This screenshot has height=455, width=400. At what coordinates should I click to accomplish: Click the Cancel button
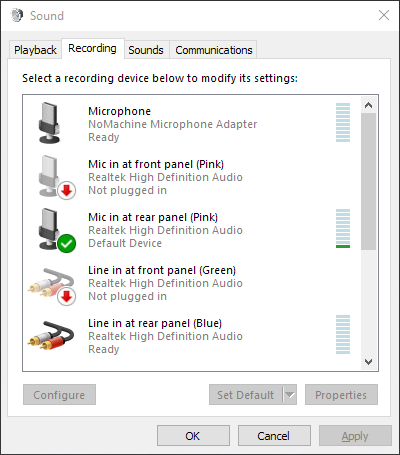point(274,436)
